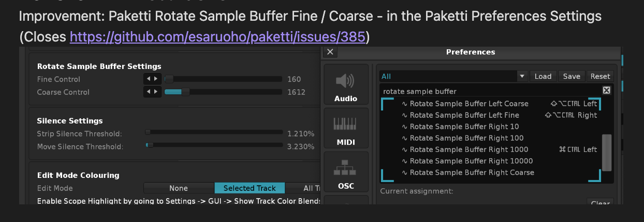The height and width of the screenshot is (222, 644).
Task: Open the paketti issue 385 link
Action: click(217, 37)
